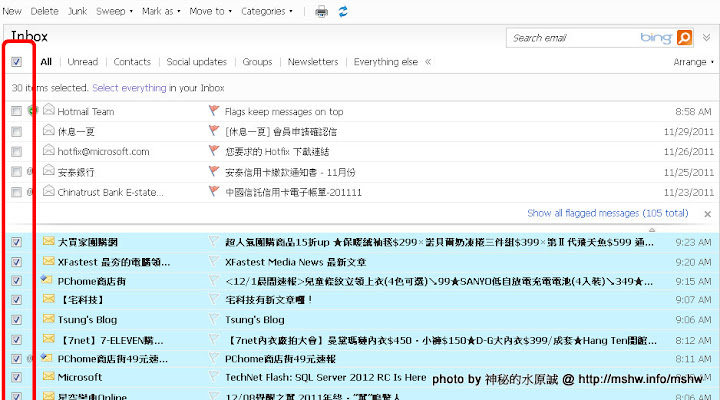Check the Chinatrust Bank message checkbox
This screenshot has width=720, height=400.
click(17, 192)
